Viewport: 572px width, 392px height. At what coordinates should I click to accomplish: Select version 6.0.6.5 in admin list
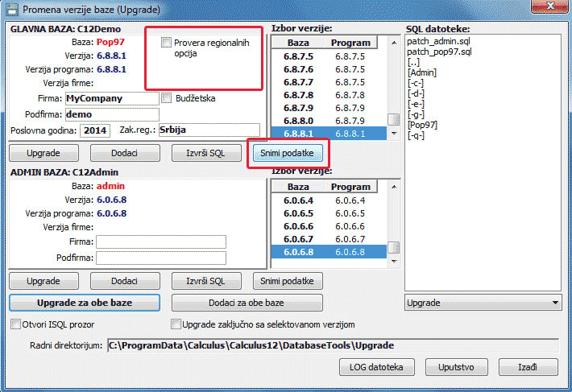299,213
